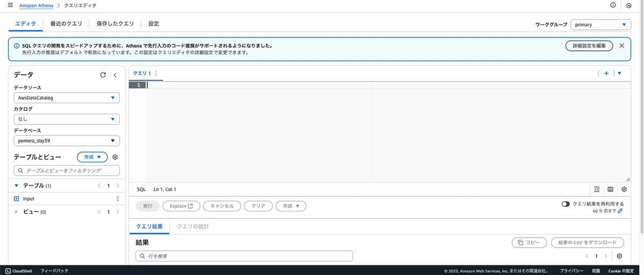Go to next results page
The width and height of the screenshot is (644, 275).
[606, 256]
